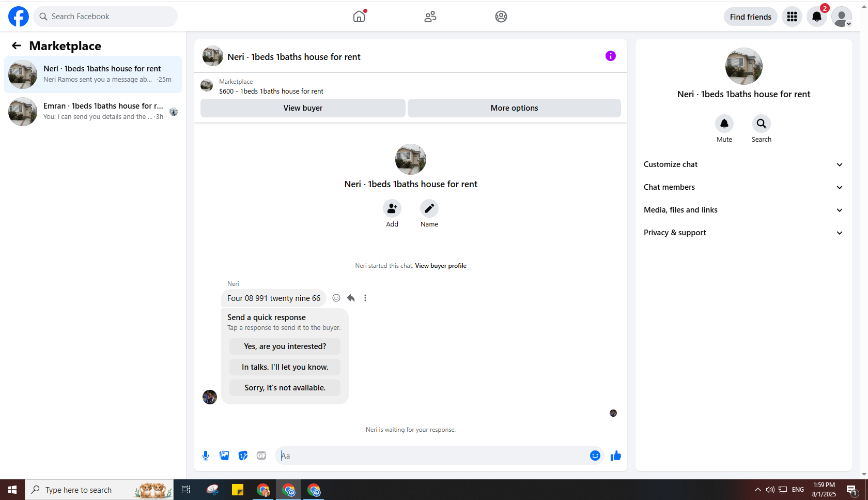Open the Emran conversation in Marketplace list
The width and height of the screenshot is (868, 500).
pyautogui.click(x=93, y=112)
